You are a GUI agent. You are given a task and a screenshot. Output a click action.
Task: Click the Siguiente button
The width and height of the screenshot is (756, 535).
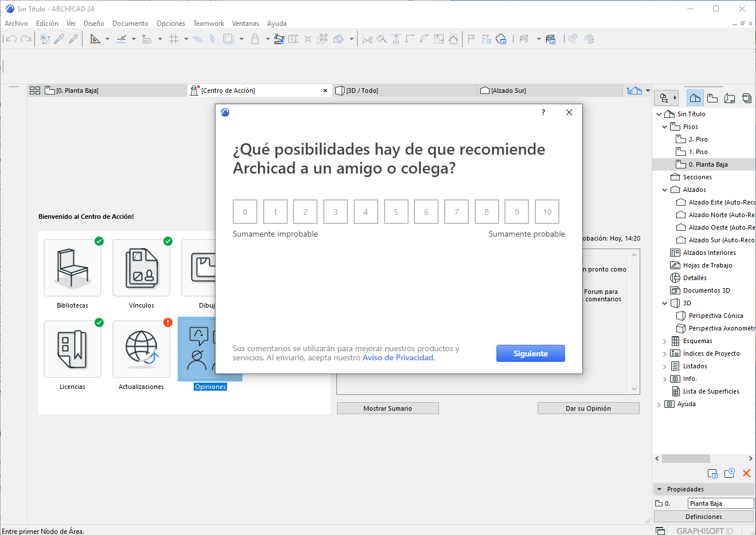530,353
